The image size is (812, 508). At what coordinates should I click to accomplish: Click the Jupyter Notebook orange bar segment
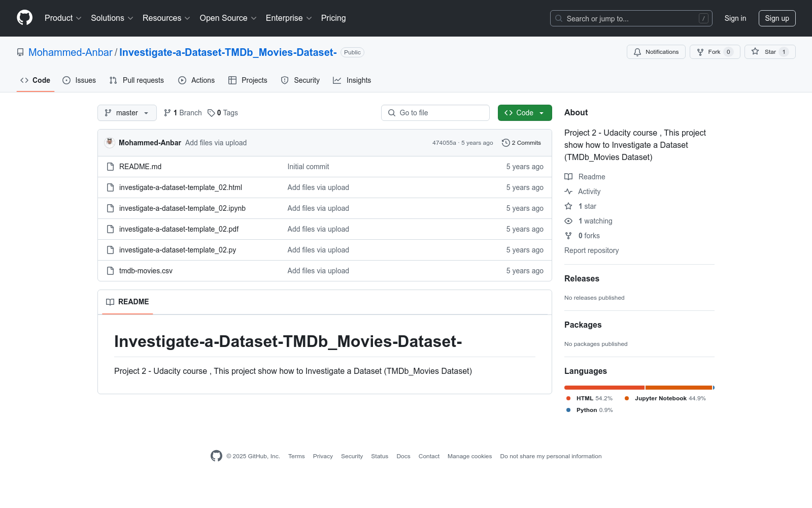(x=679, y=388)
